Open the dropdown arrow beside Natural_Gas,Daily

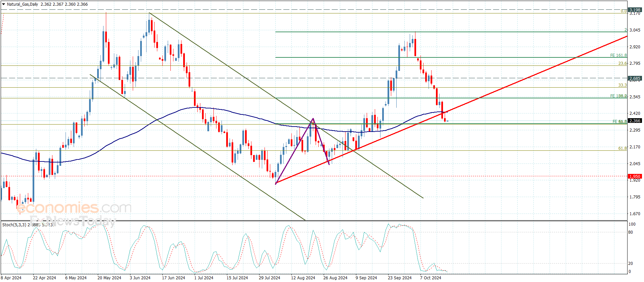click(x=4, y=4)
